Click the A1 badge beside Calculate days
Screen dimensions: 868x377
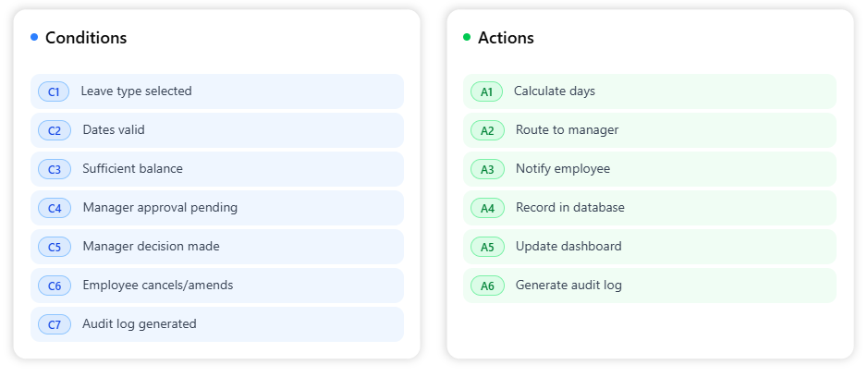click(486, 91)
